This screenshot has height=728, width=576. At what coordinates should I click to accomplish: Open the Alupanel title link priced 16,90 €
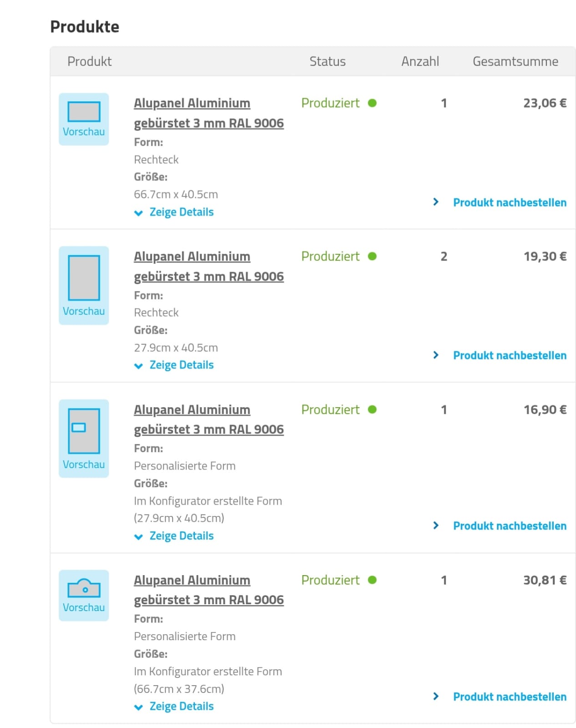click(208, 419)
